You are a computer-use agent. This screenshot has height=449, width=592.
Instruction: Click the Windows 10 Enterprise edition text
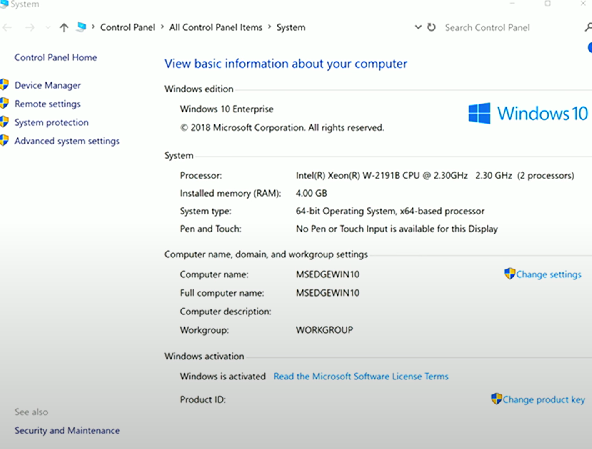click(227, 109)
